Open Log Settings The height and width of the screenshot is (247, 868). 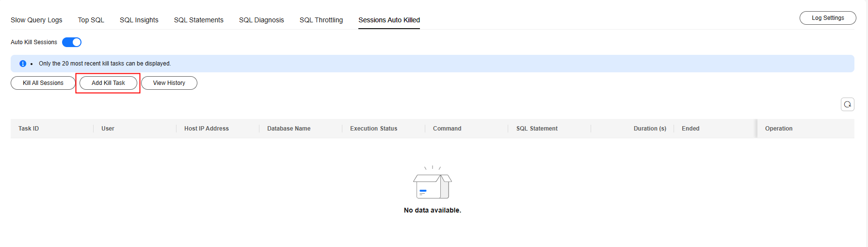click(x=827, y=18)
